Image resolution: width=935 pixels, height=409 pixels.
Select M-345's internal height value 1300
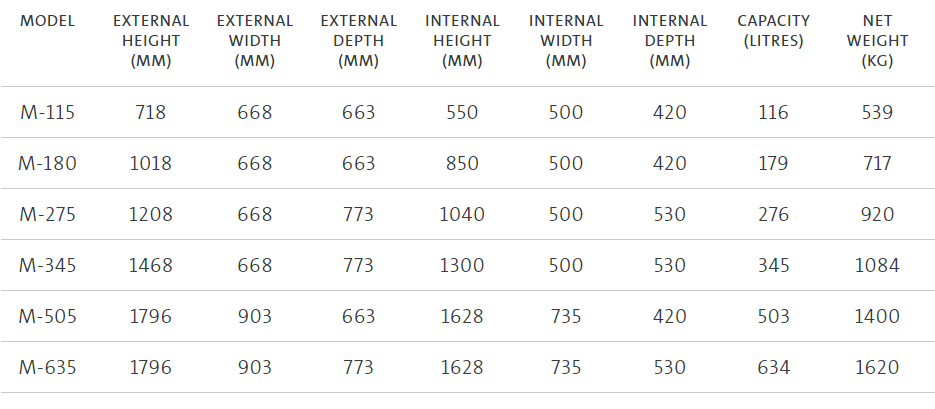point(461,265)
